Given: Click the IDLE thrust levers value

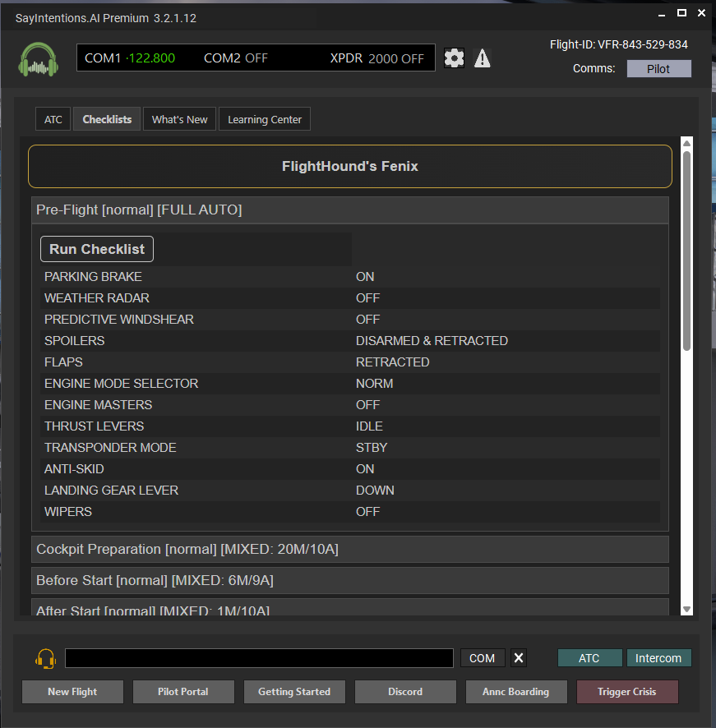Looking at the screenshot, I should (369, 426).
